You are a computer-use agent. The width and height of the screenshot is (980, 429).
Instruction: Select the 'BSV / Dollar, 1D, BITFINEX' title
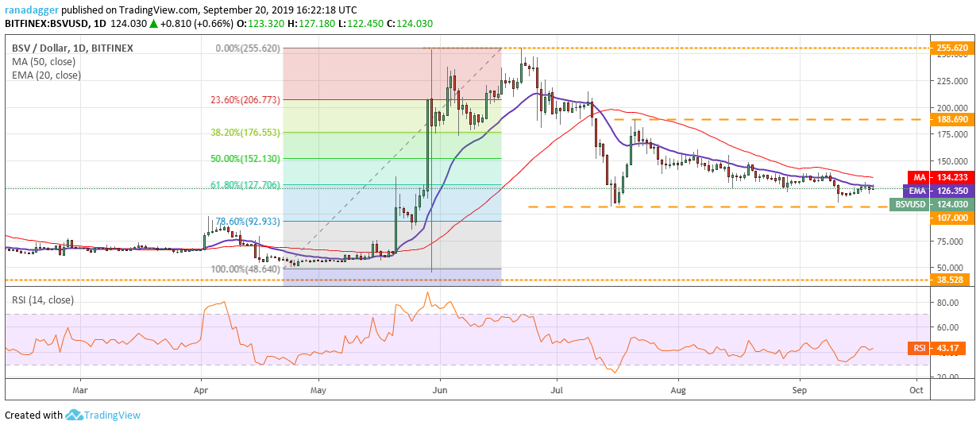tap(72, 48)
